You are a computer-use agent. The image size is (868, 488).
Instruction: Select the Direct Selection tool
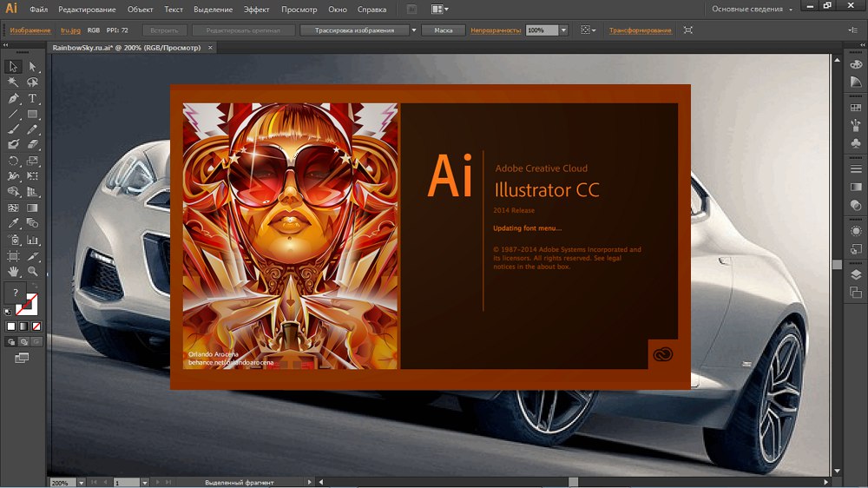33,67
